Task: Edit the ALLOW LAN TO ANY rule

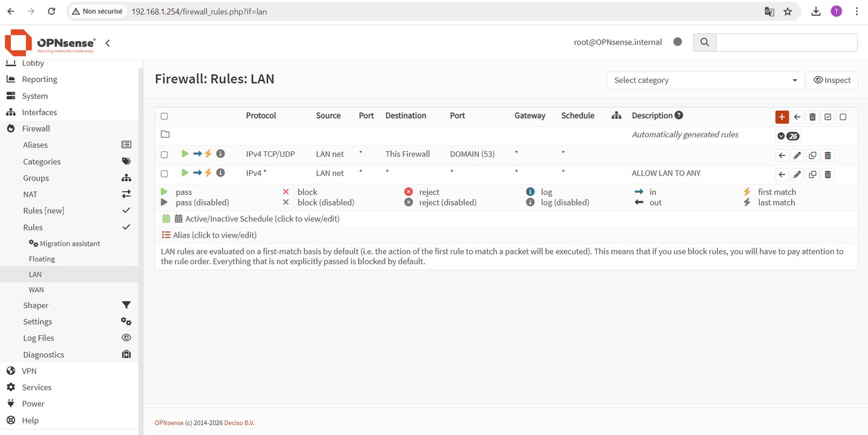Action: pyautogui.click(x=797, y=174)
